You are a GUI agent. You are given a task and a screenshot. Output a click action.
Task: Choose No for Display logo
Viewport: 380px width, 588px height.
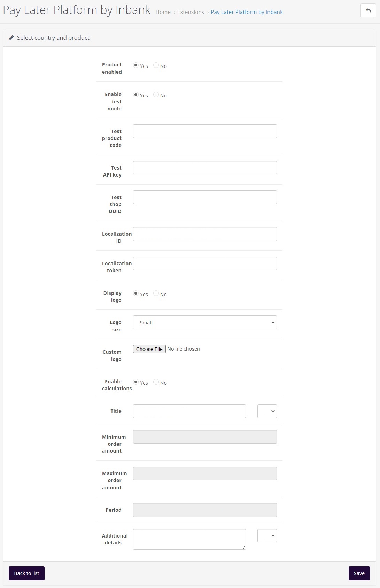(x=156, y=293)
